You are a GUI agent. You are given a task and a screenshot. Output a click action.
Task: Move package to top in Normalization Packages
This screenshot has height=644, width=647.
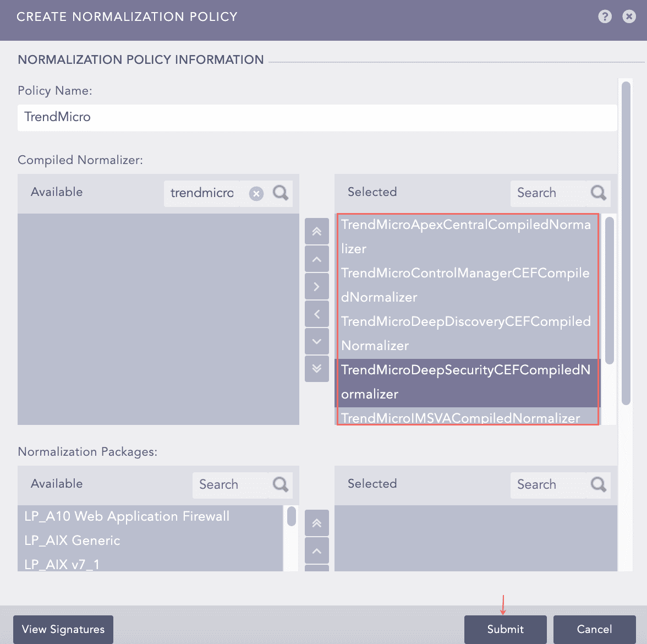coord(317,523)
